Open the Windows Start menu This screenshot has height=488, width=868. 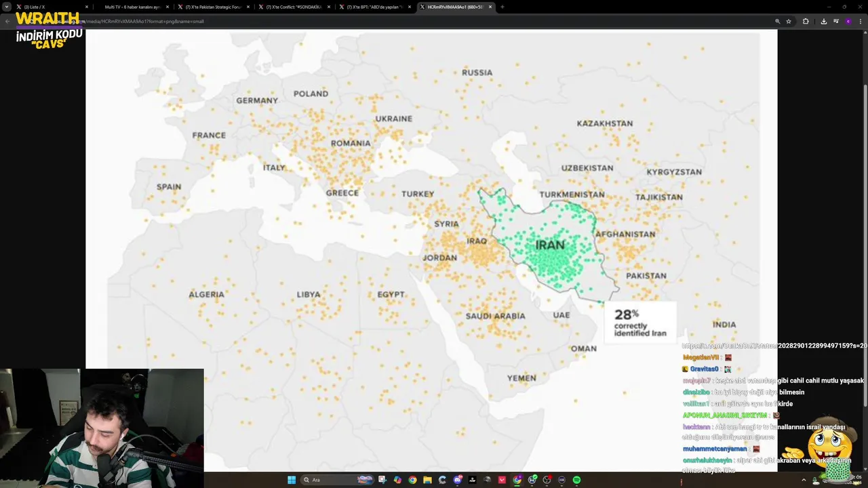292,480
